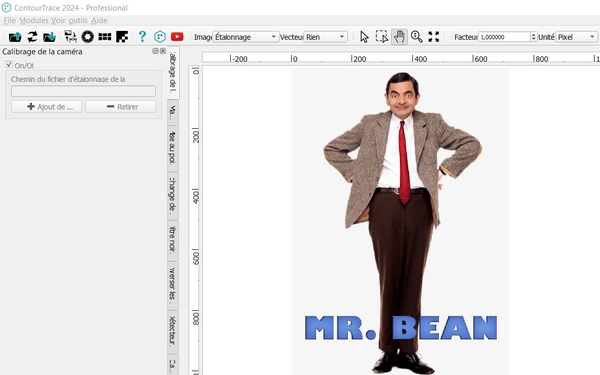This screenshot has width=600, height=375.
Task: Toggle the On/Of checkbox
Action: (x=9, y=64)
